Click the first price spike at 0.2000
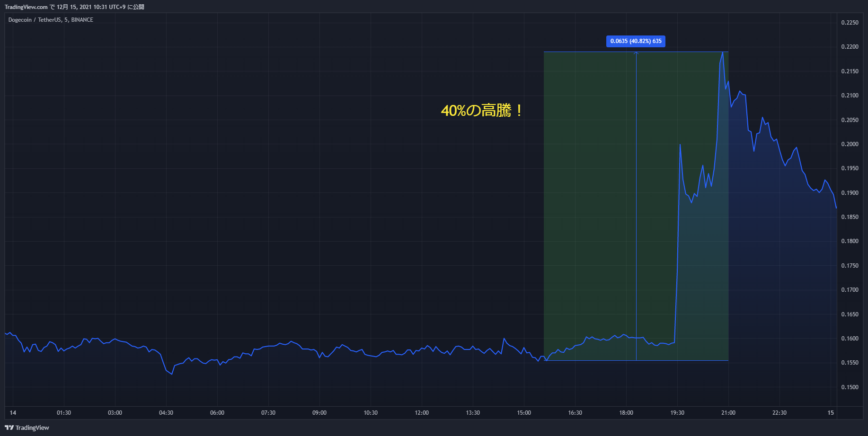The width and height of the screenshot is (868, 436). click(680, 144)
